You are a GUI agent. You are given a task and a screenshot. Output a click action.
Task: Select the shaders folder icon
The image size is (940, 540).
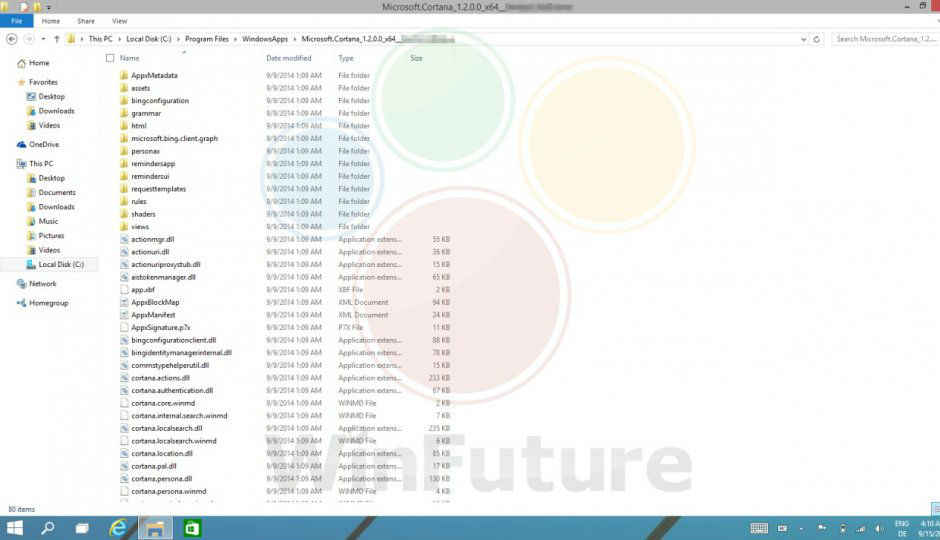point(124,214)
